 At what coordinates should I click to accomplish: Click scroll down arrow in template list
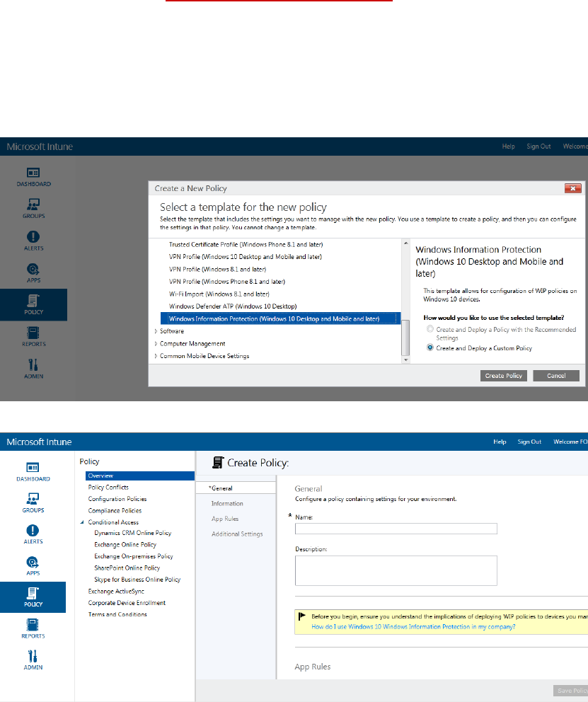[x=406, y=359]
